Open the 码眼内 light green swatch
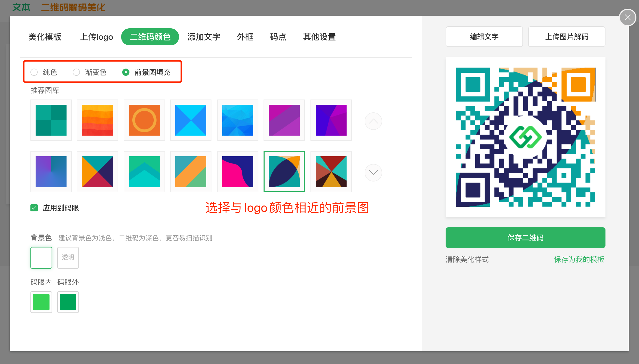 [x=41, y=302]
